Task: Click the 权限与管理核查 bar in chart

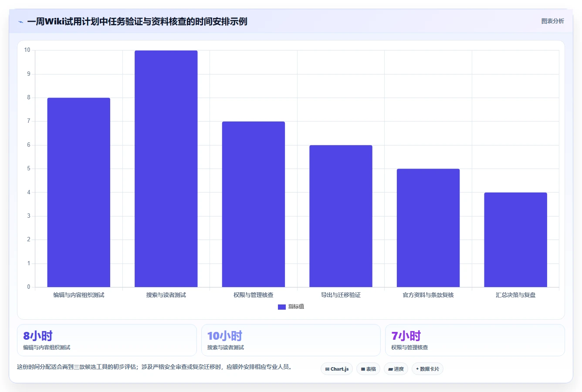Action: (x=254, y=204)
